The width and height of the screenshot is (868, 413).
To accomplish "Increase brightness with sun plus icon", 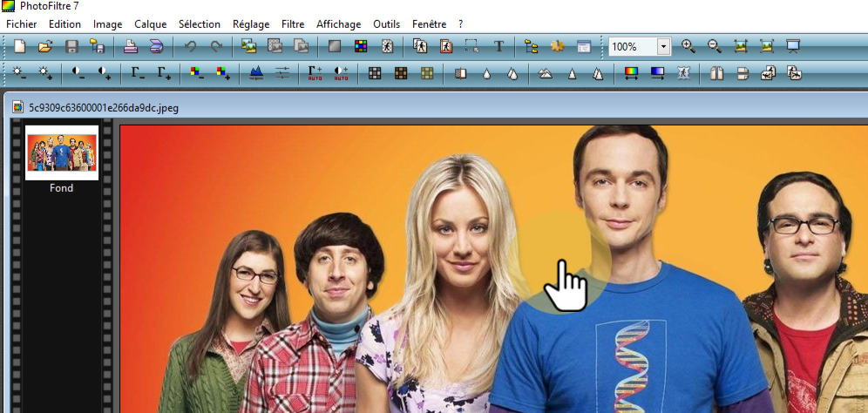I will [45, 73].
